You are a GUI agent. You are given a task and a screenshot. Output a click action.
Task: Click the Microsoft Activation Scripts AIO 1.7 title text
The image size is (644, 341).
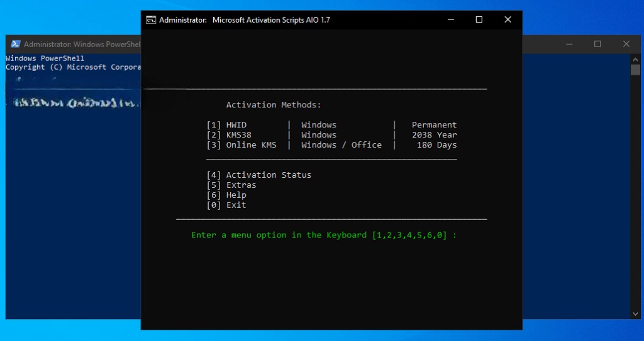271,19
